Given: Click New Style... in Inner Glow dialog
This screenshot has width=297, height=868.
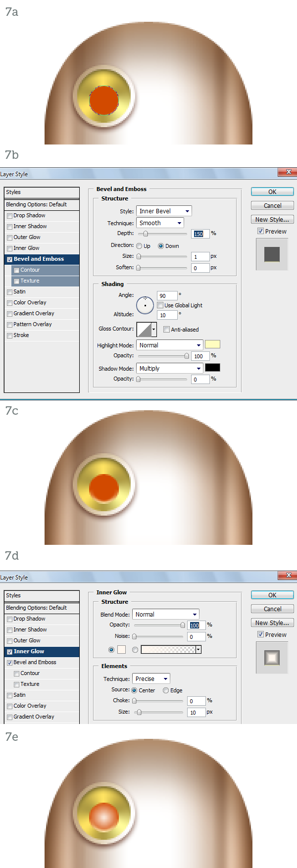Looking at the screenshot, I should pos(272,623).
